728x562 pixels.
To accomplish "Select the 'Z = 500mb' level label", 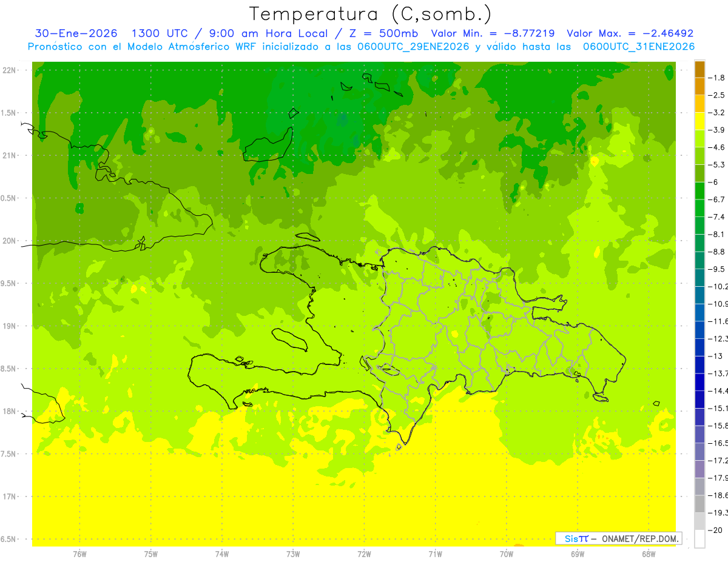I will pos(385,33).
